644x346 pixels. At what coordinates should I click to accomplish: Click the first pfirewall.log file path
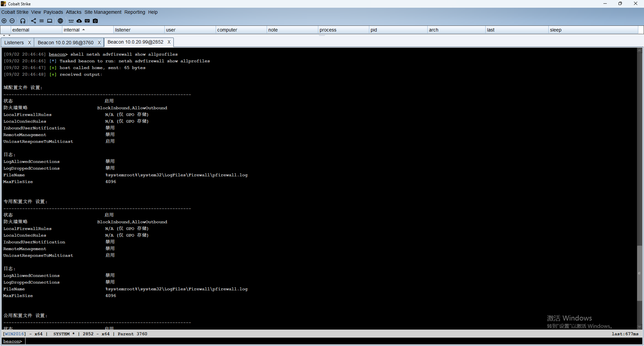(x=176, y=175)
